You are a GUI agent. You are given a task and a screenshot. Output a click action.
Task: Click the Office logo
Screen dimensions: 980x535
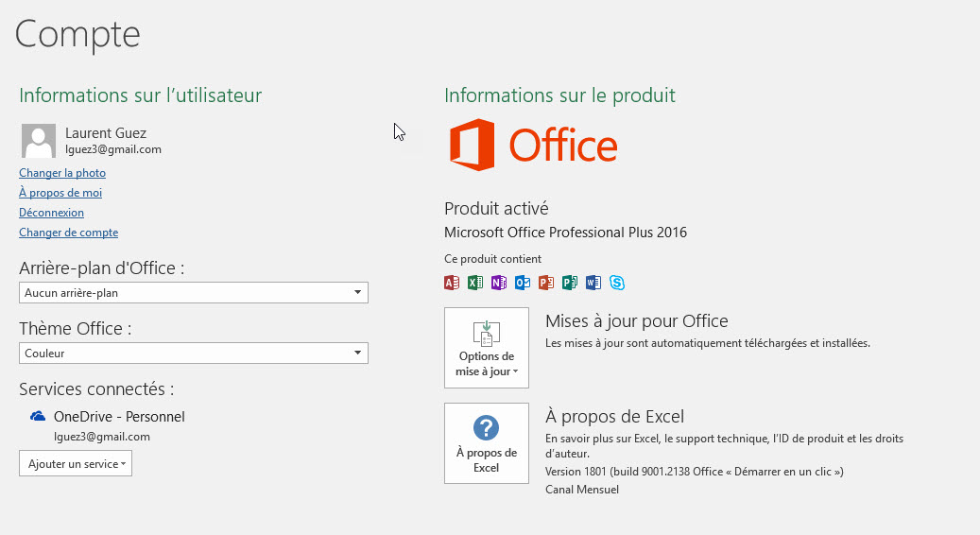tap(533, 145)
